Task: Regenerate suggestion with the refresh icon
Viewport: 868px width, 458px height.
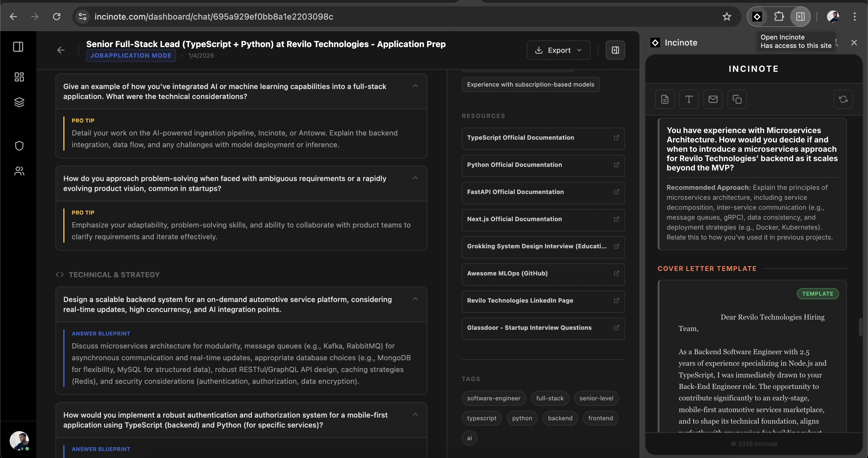Action: (843, 99)
